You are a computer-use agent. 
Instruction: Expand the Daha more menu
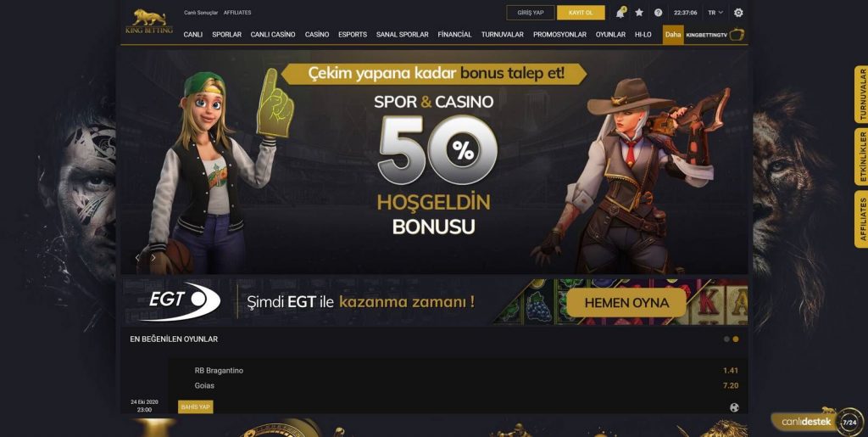(673, 34)
